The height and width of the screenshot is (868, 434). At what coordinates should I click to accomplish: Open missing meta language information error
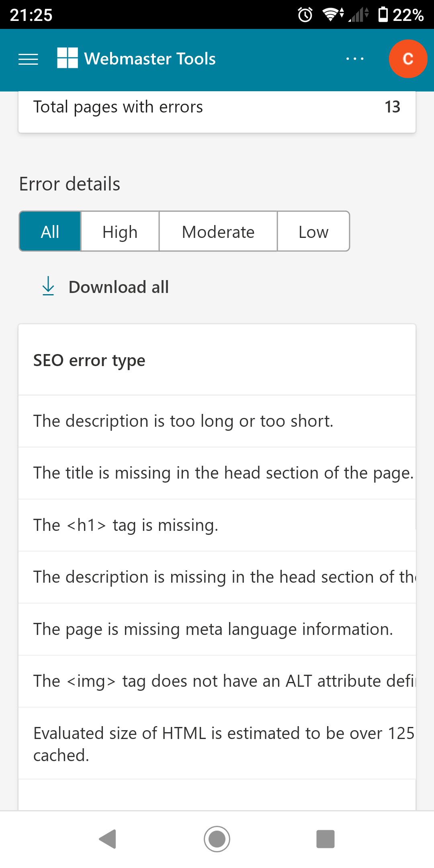point(213,629)
